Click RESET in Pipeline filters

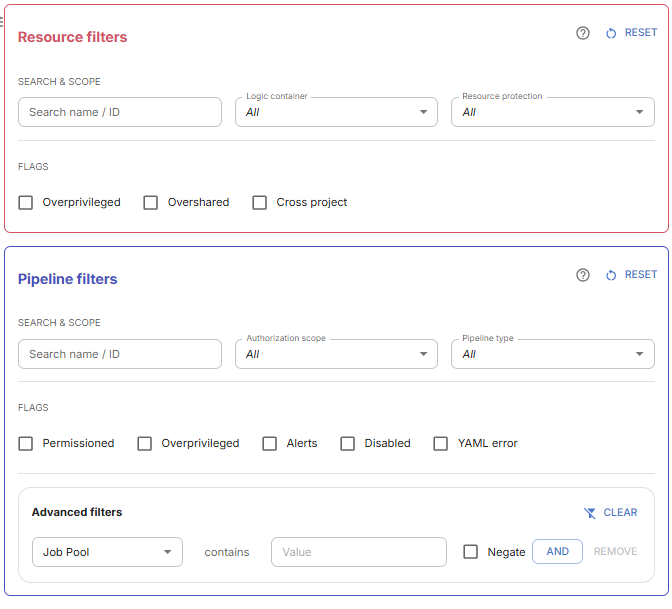631,275
